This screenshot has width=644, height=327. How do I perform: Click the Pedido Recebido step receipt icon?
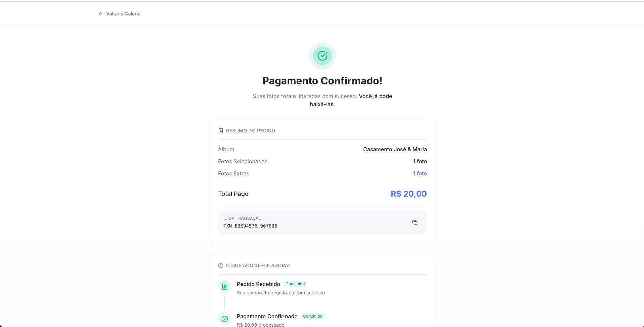pyautogui.click(x=225, y=287)
